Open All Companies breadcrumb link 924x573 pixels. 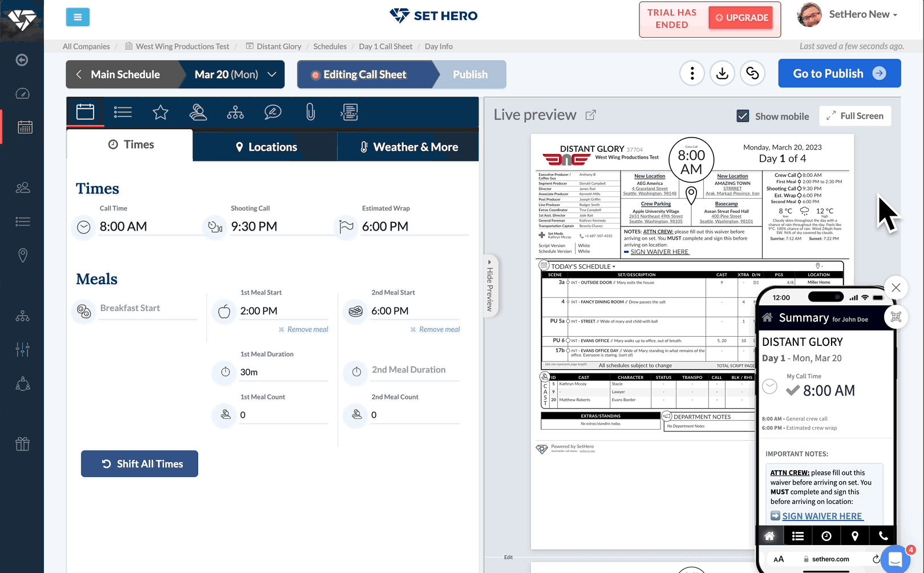pyautogui.click(x=86, y=46)
